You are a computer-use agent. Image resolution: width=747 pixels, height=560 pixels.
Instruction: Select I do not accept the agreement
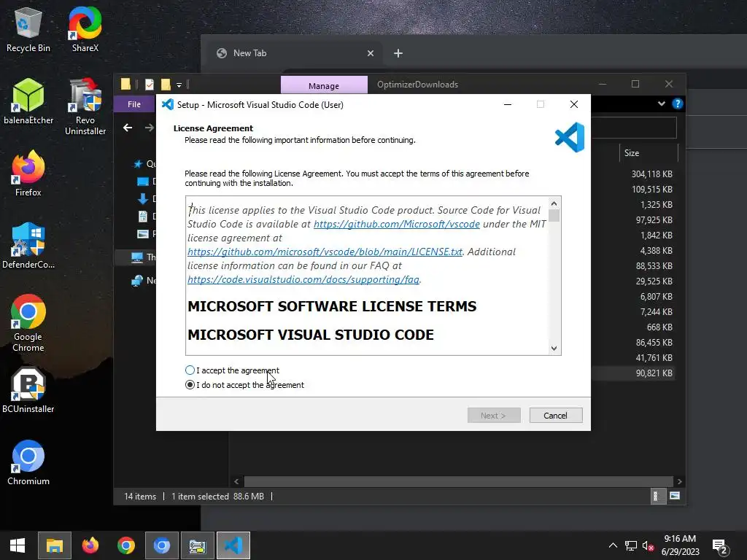pyautogui.click(x=190, y=385)
